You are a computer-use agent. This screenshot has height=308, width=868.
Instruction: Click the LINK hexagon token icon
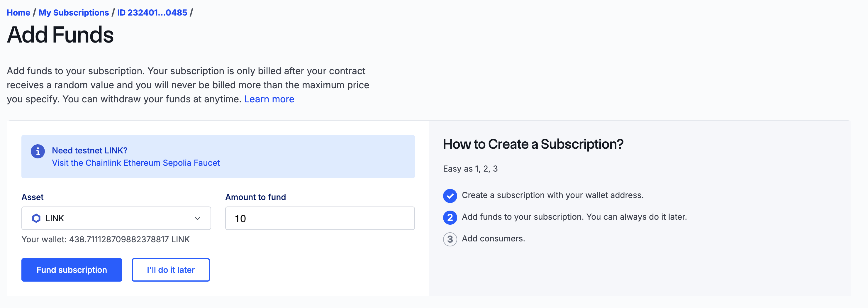click(36, 218)
